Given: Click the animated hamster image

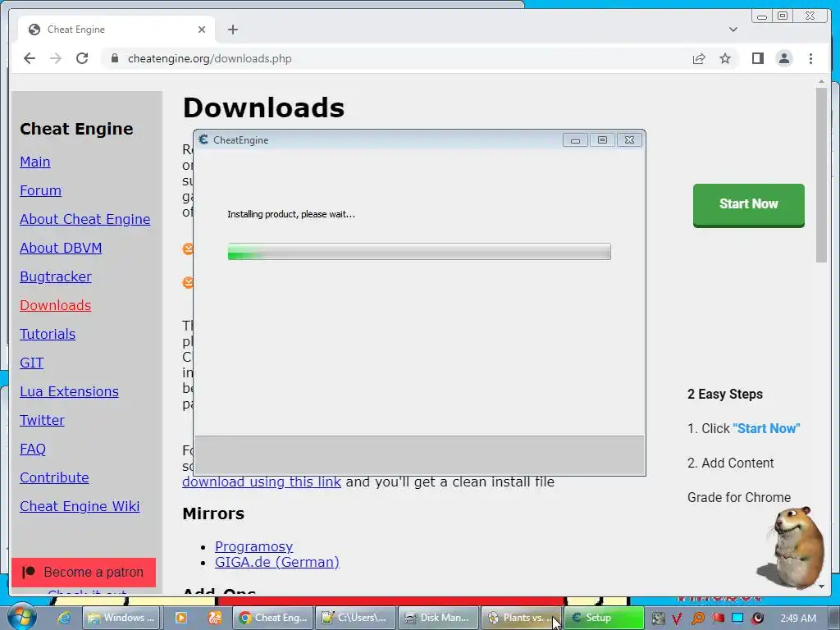Looking at the screenshot, I should 791,546.
